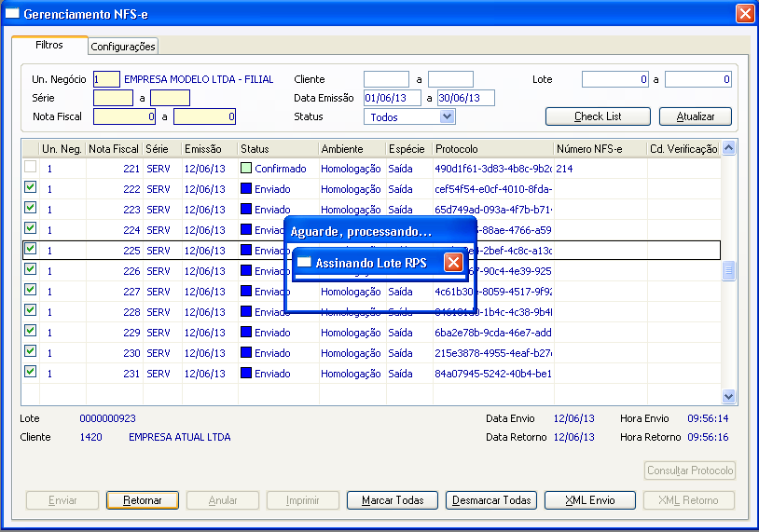Uncheck the checkbox for nota fiscal 229
759x532 pixels.
[31, 331]
